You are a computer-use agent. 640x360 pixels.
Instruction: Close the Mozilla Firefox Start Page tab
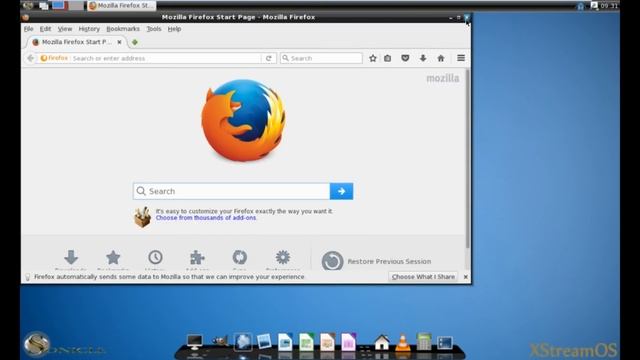tap(119, 42)
